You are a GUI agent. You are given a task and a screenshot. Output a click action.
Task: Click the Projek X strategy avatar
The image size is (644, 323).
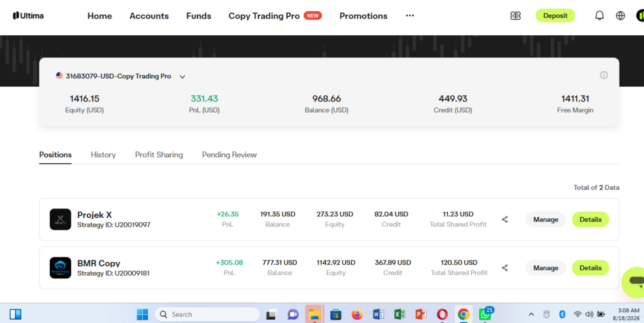click(x=60, y=219)
